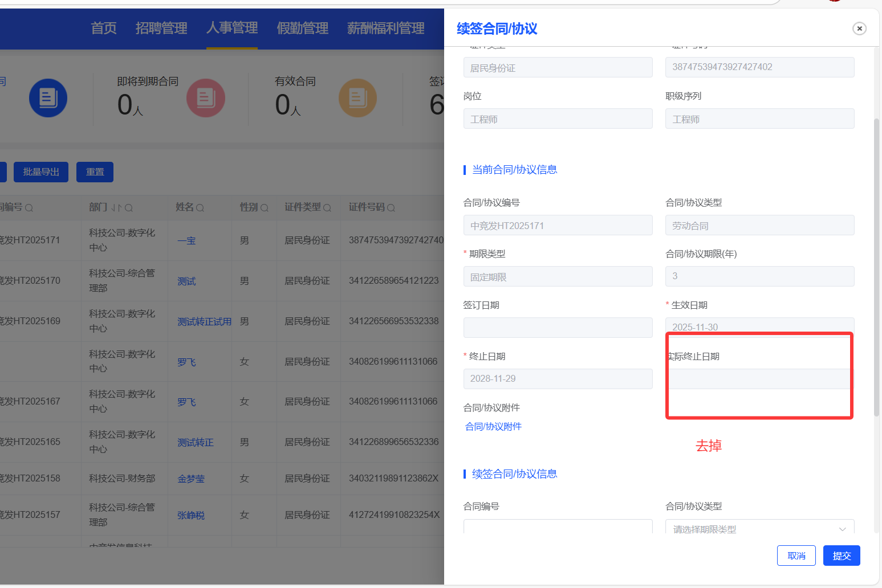Click the dialog field 38747539473927427402
The width and height of the screenshot is (882, 588).
coord(760,67)
